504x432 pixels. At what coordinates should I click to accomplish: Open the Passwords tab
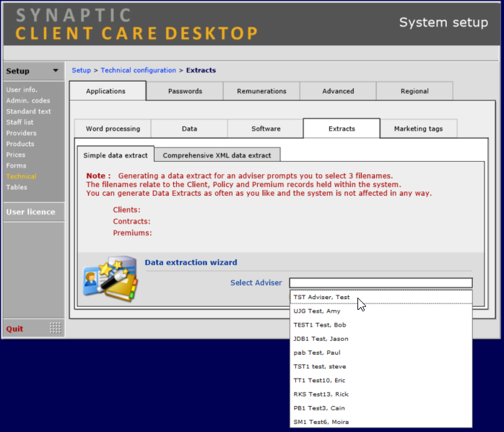185,91
